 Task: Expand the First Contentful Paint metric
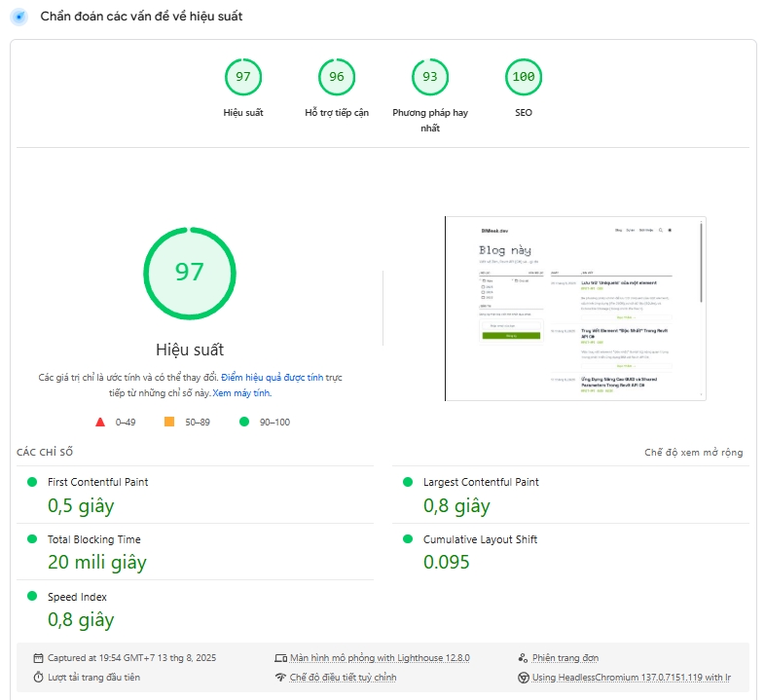pos(97,482)
